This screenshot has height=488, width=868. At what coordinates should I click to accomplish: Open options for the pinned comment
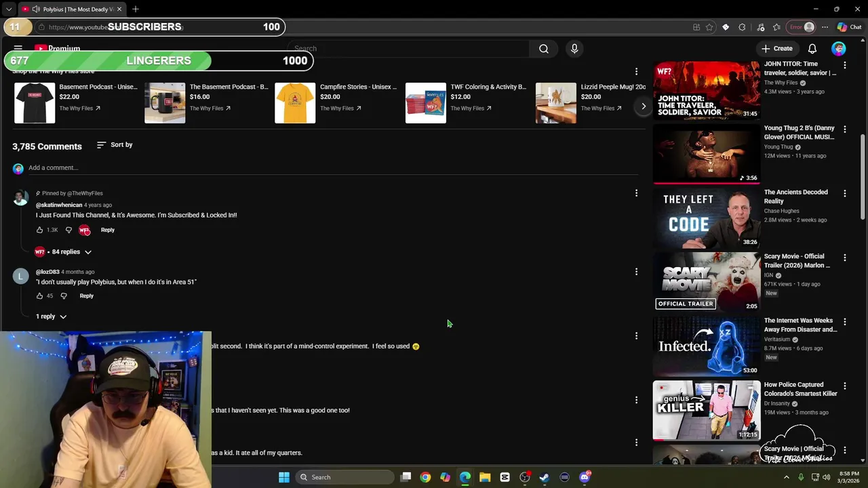[636, 194]
